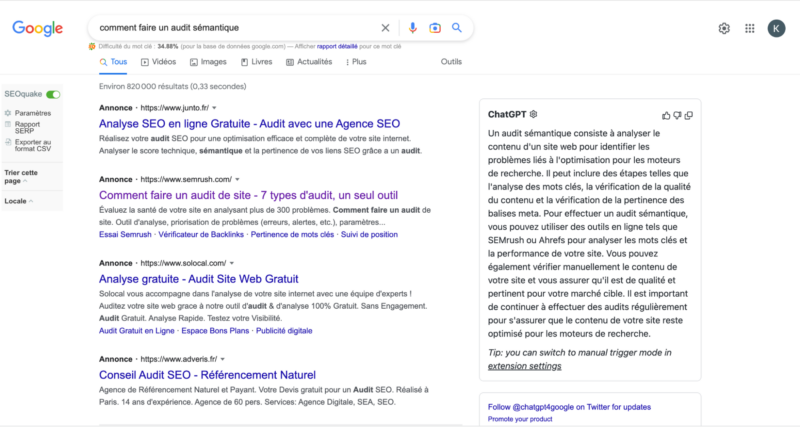Switch to the Images tab
800x427 pixels.
tap(208, 62)
